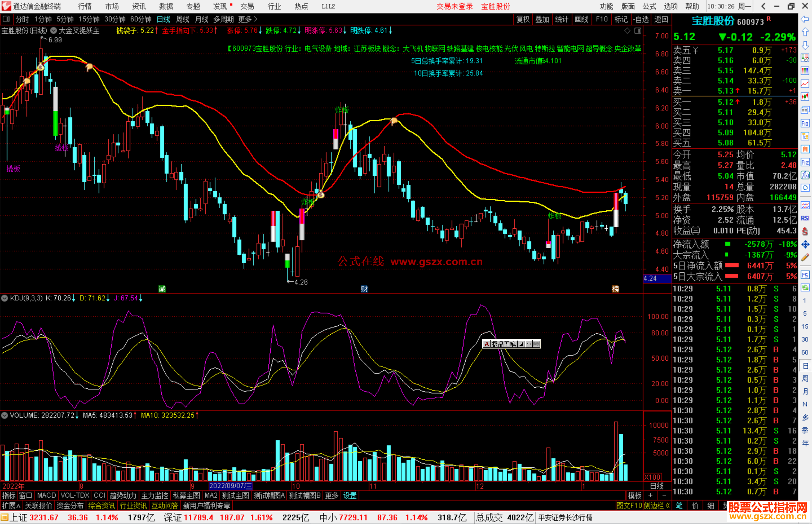Toggle the main chart indicator round button
The image size is (812, 524).
(x=54, y=31)
